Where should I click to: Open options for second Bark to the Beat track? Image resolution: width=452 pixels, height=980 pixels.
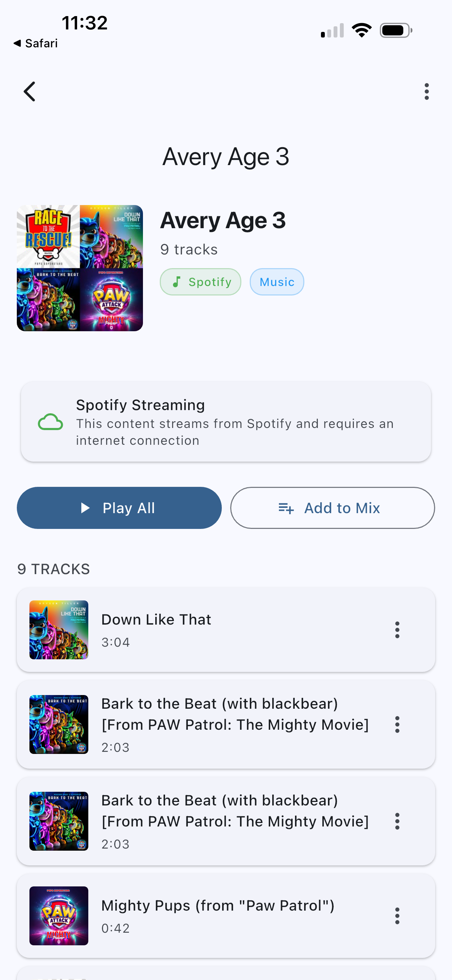point(397,821)
